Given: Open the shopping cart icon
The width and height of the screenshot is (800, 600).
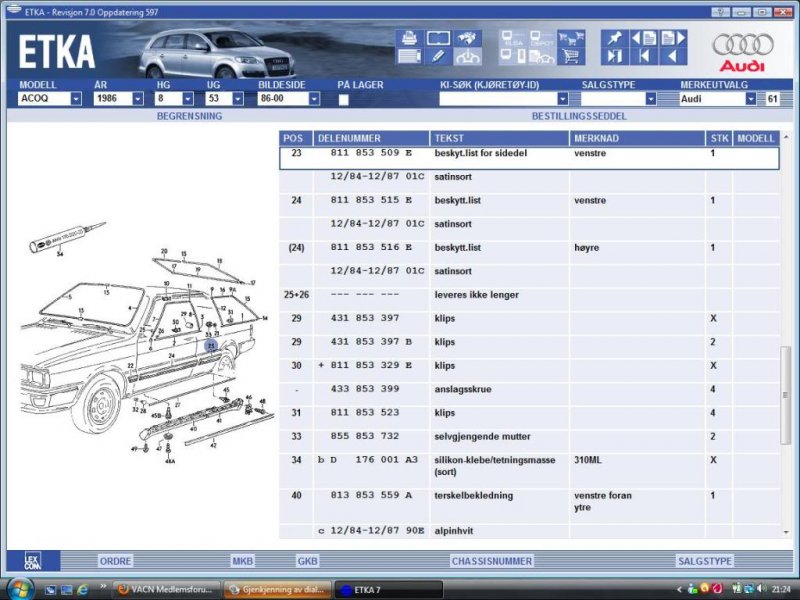Looking at the screenshot, I should tap(571, 57).
